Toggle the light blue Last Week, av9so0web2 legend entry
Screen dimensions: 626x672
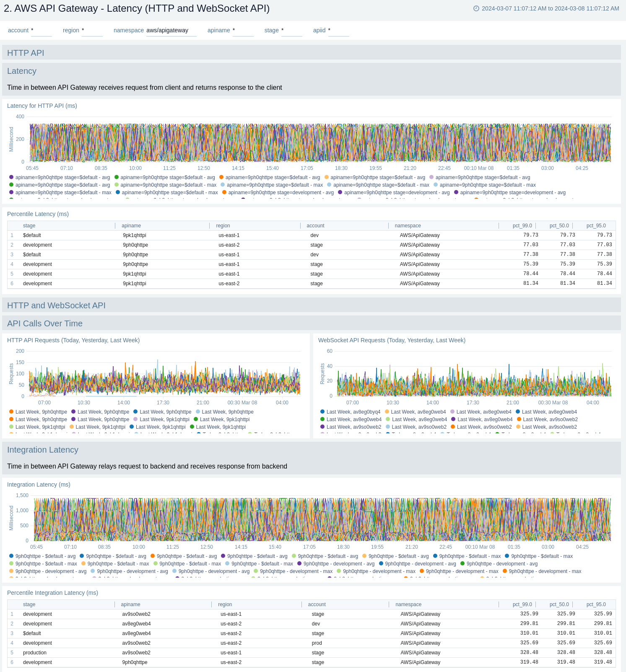tap(416, 427)
